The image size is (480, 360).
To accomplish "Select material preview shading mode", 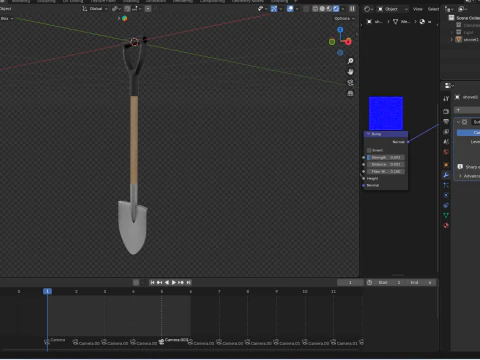I will pos(329,9).
